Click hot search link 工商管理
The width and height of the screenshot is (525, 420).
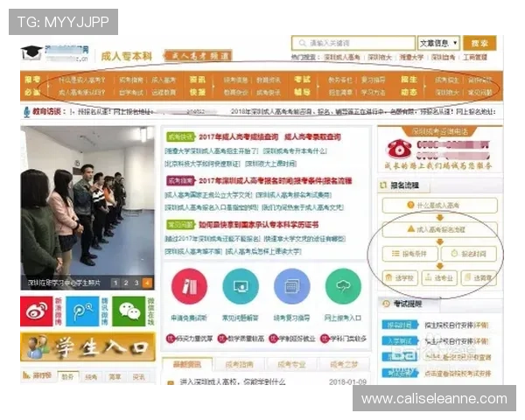tap(475, 57)
